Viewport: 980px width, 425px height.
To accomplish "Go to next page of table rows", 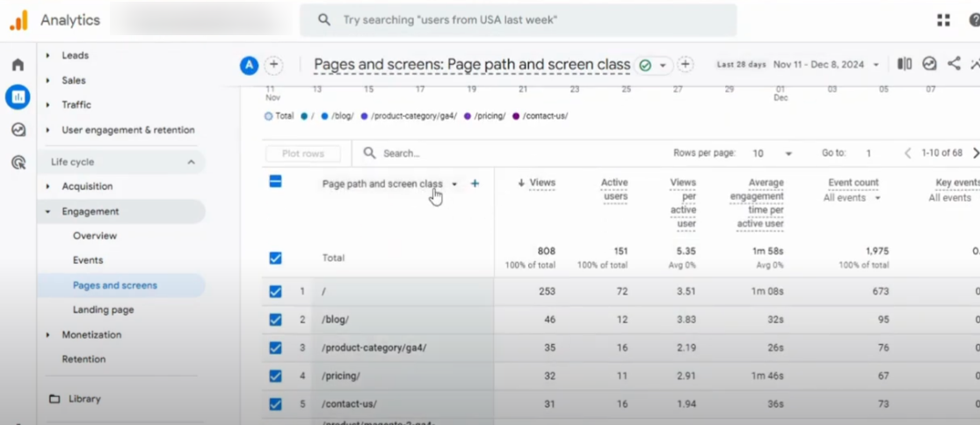I will point(975,153).
